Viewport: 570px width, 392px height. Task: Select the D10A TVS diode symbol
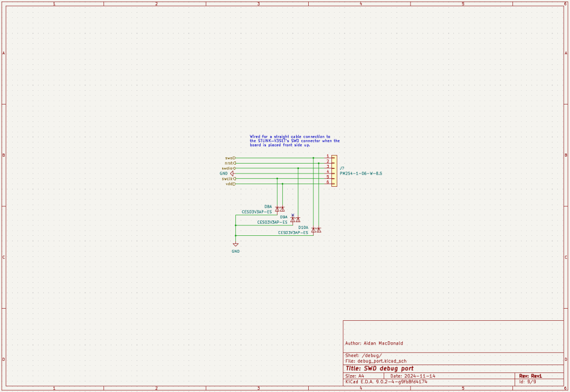[316, 230]
